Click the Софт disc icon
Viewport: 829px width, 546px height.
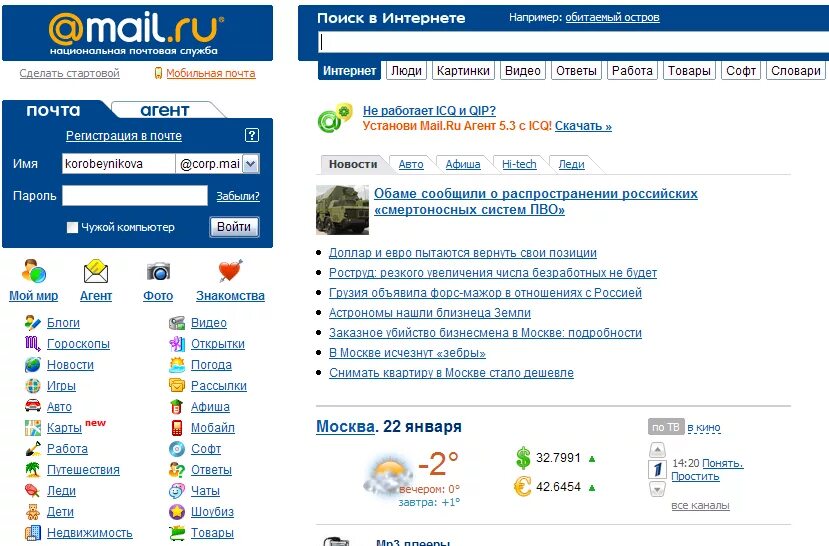(x=177, y=449)
